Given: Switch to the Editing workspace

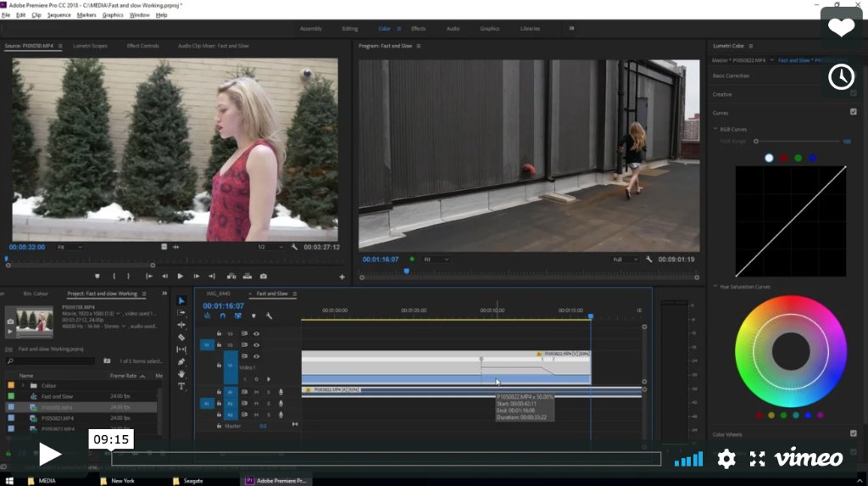Looking at the screenshot, I should click(x=350, y=28).
